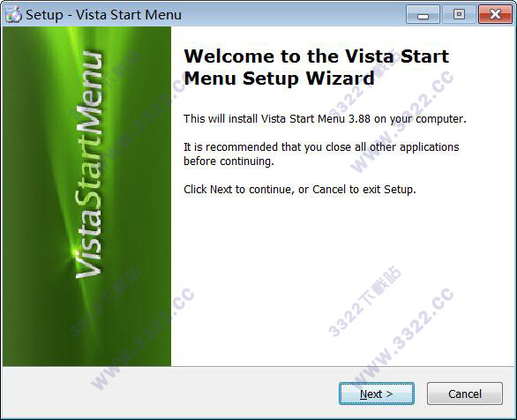Click blank white area below instruction text
517x420 pixels.
(x=343, y=281)
